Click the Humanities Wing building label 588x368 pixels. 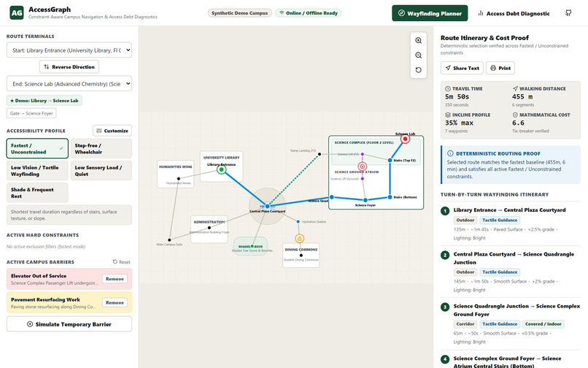tap(176, 166)
